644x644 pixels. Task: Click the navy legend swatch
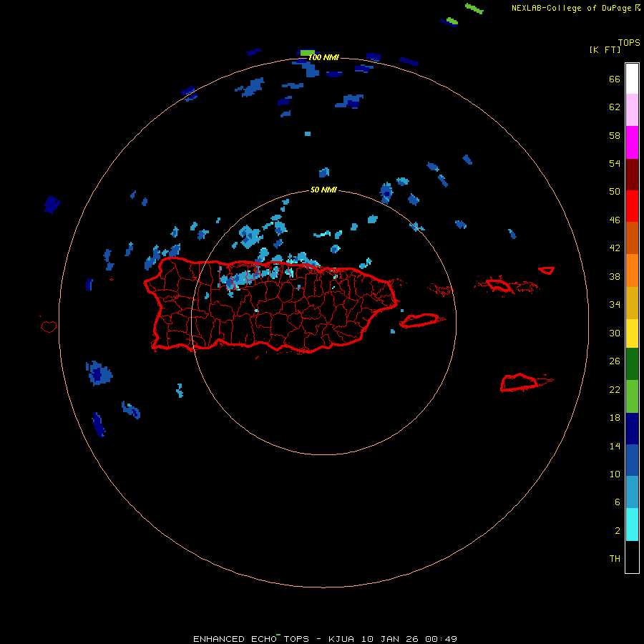point(632,429)
